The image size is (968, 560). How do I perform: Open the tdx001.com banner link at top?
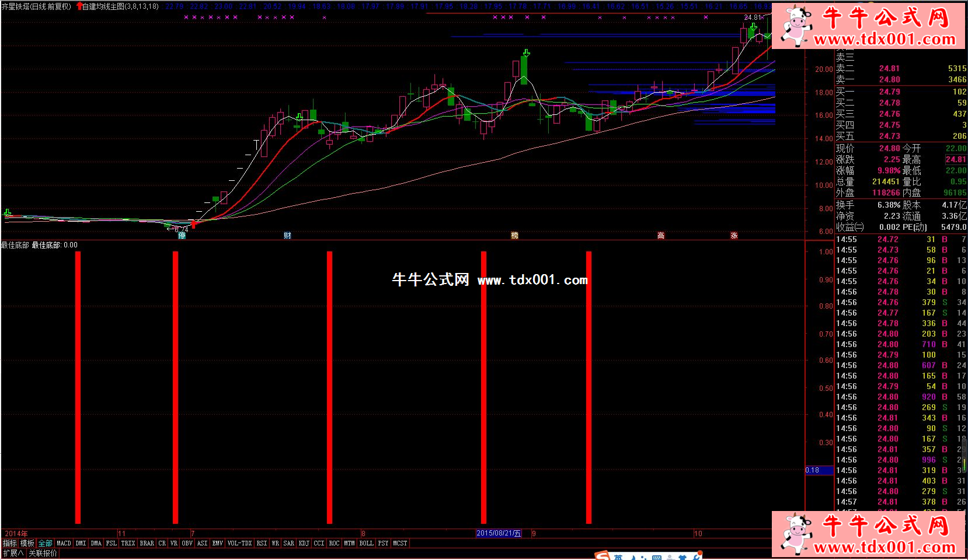(x=869, y=26)
